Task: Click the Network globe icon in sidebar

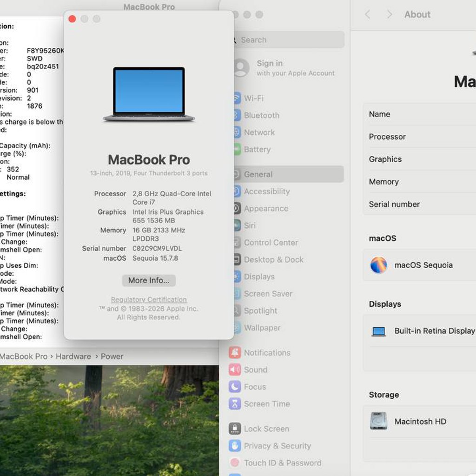Action: (x=237, y=132)
